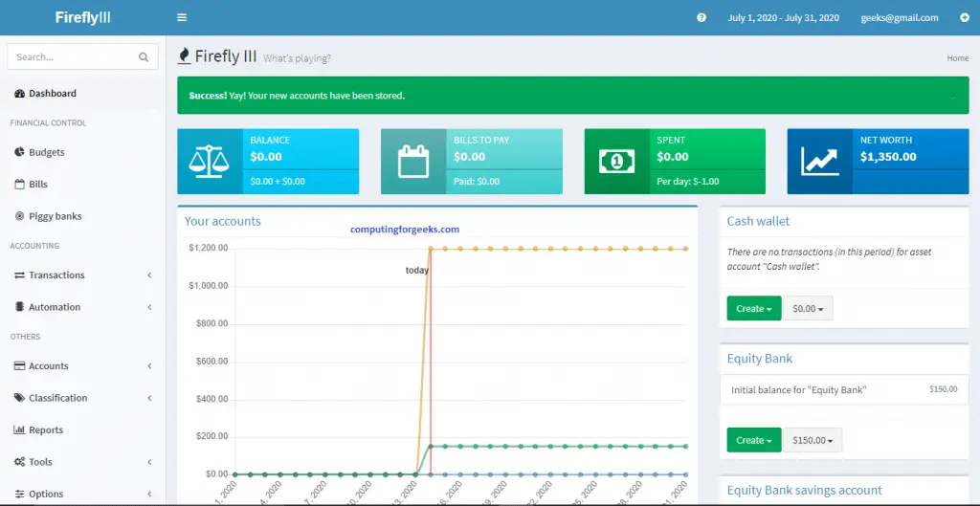Click the Paid: $0.00 text

point(477,182)
